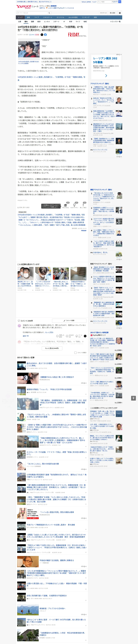Image resolution: width=138 pixels, height=644 pixels.
Task: Open 返信 7件 replies
Action: [x=26, y=336]
